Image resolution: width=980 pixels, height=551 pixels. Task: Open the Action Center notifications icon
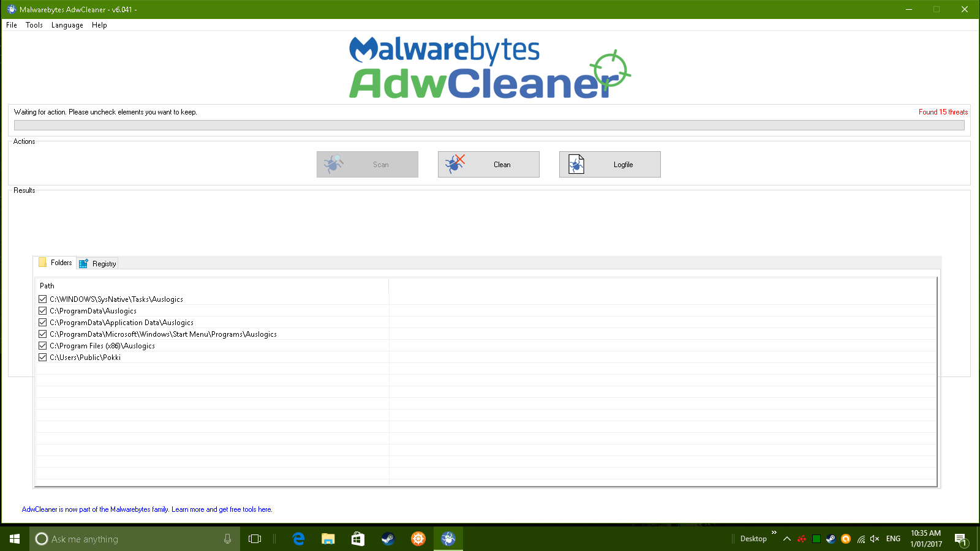click(960, 539)
